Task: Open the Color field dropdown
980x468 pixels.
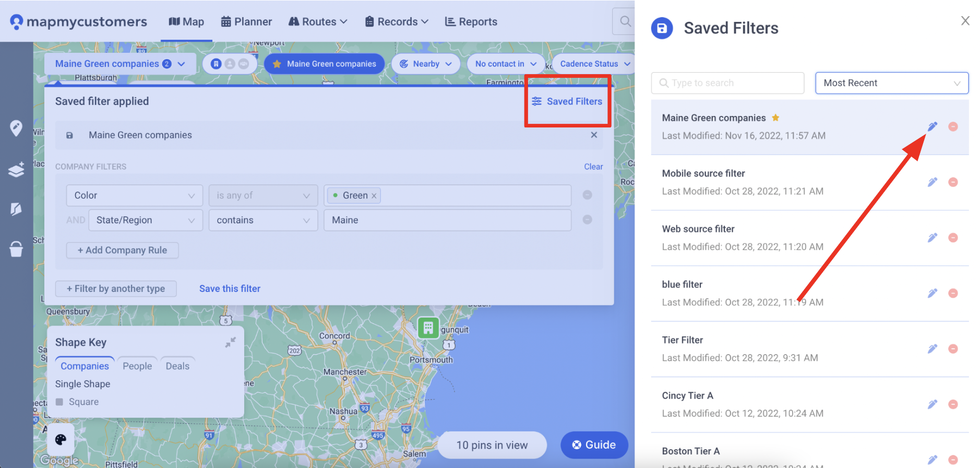Action: point(135,195)
